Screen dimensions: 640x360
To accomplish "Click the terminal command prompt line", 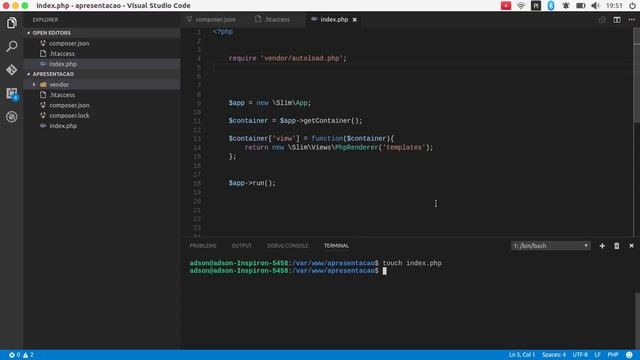I will [288, 271].
